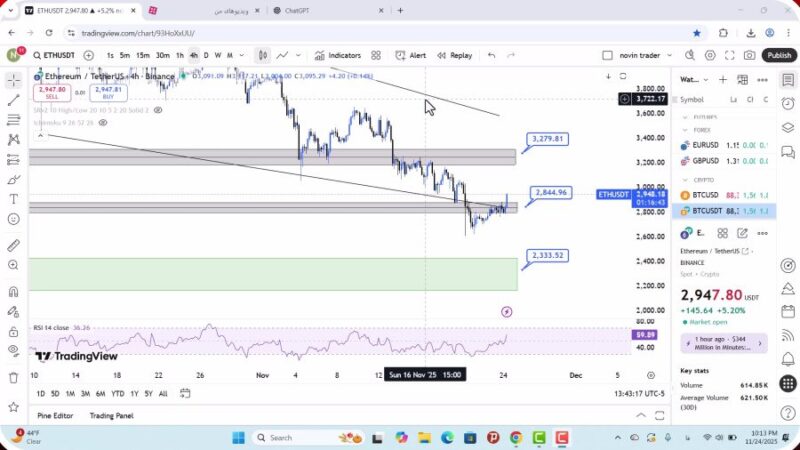
Task: Open the Pine Editor tab
Action: point(55,415)
